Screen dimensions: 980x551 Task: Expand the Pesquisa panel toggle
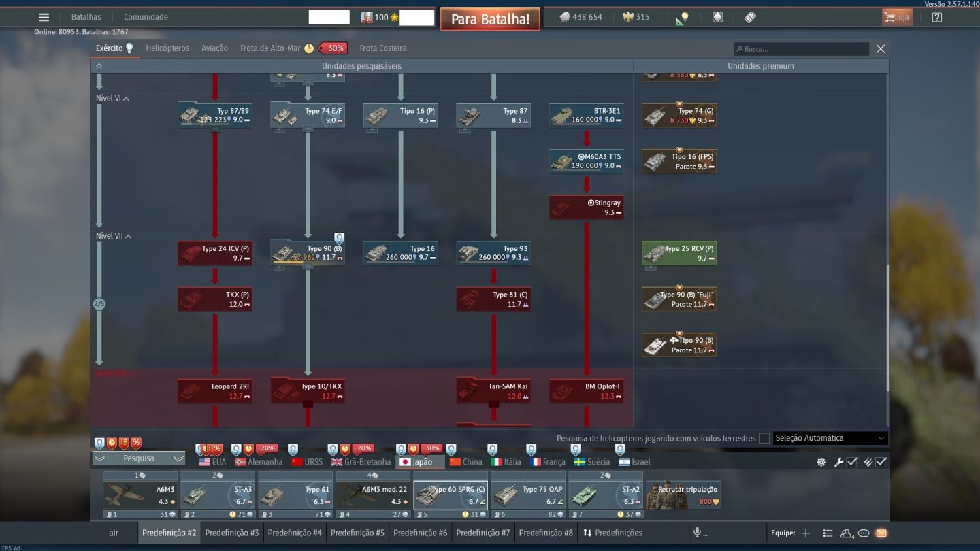[x=139, y=458]
